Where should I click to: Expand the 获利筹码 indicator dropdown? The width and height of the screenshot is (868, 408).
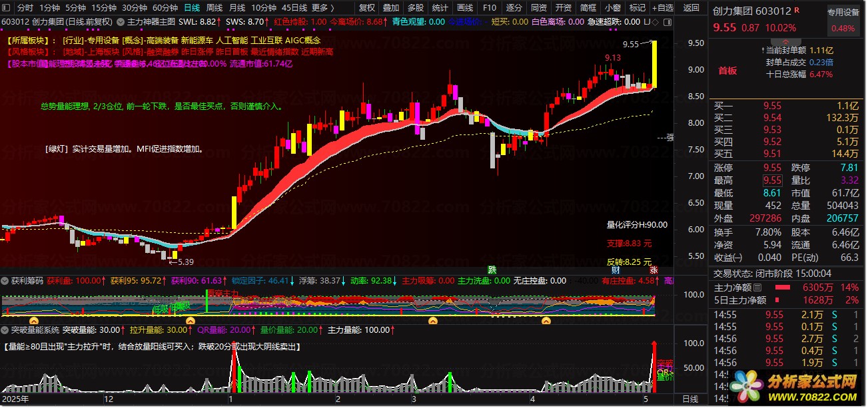pyautogui.click(x=5, y=281)
